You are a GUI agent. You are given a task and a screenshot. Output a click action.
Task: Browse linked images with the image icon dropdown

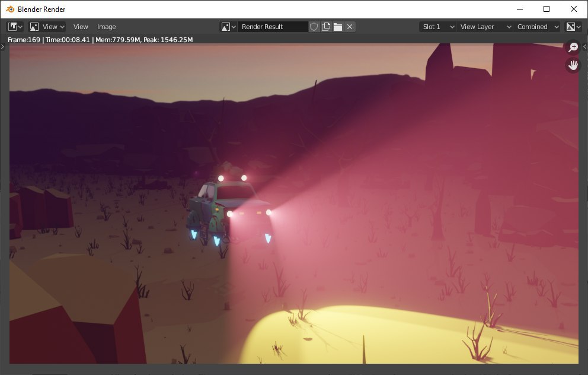click(x=228, y=27)
